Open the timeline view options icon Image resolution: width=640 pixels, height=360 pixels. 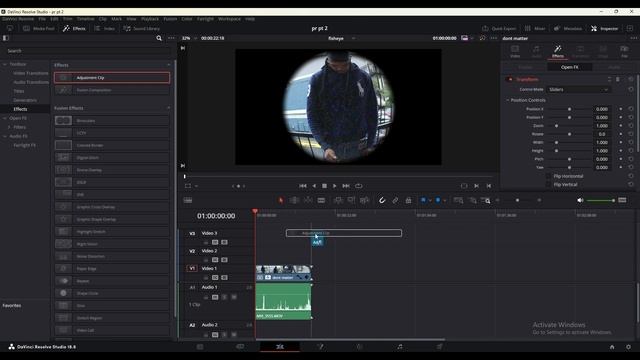pyautogui.click(x=188, y=200)
